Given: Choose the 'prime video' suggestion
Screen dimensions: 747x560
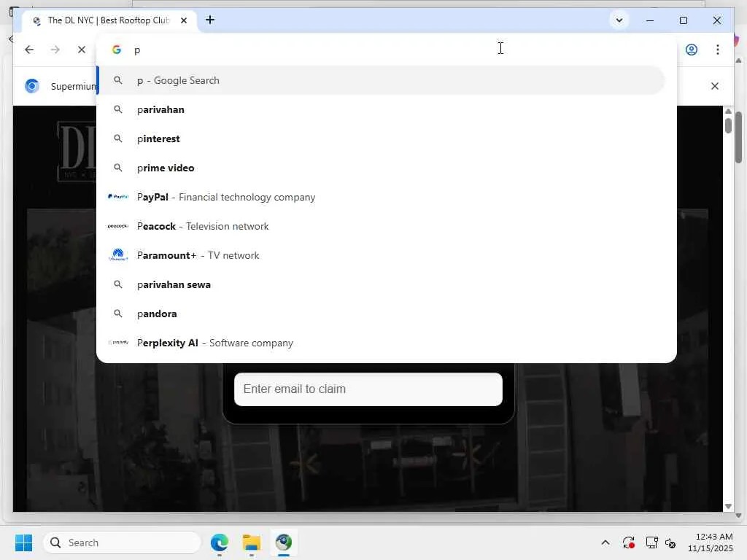Looking at the screenshot, I should click(x=381, y=168).
